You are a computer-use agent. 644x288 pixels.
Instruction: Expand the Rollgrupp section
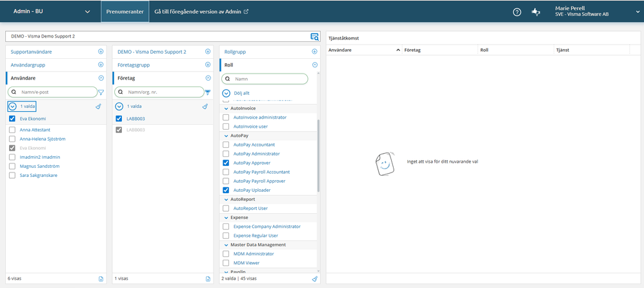pos(315,52)
